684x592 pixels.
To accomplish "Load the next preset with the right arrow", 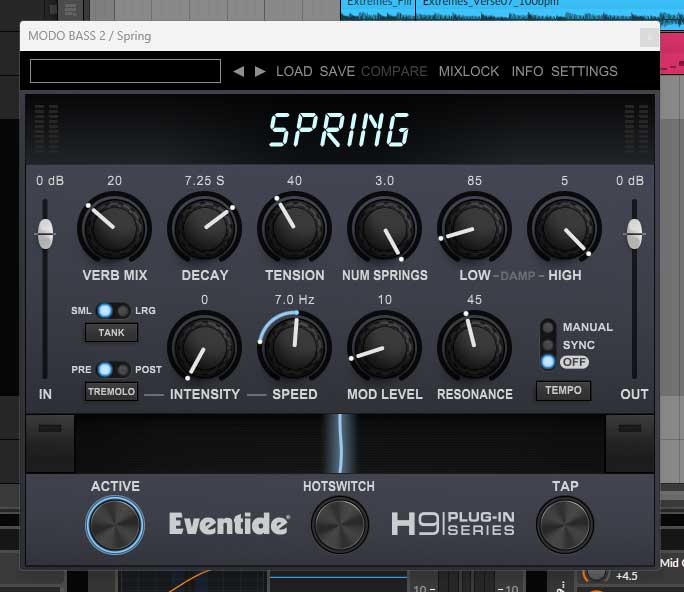I will 260,71.
